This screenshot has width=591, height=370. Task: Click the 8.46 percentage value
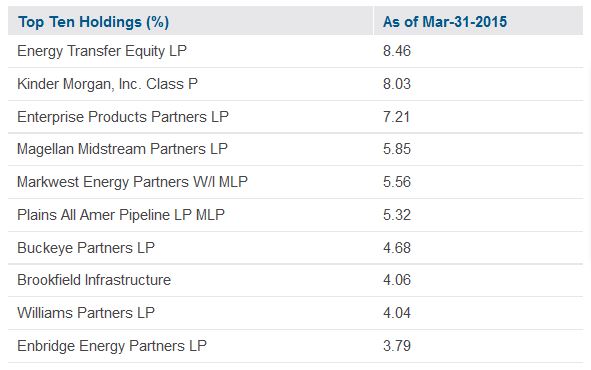(x=397, y=51)
